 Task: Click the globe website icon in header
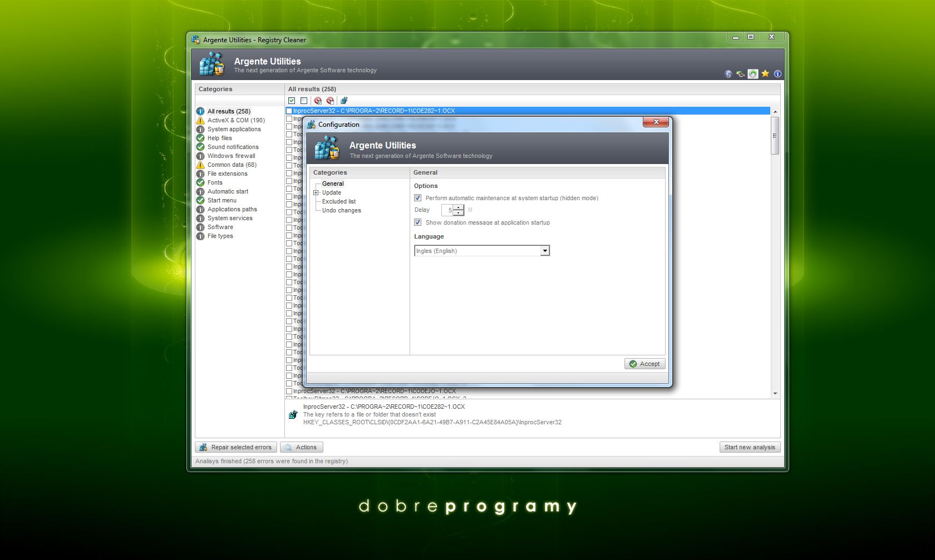(x=728, y=74)
